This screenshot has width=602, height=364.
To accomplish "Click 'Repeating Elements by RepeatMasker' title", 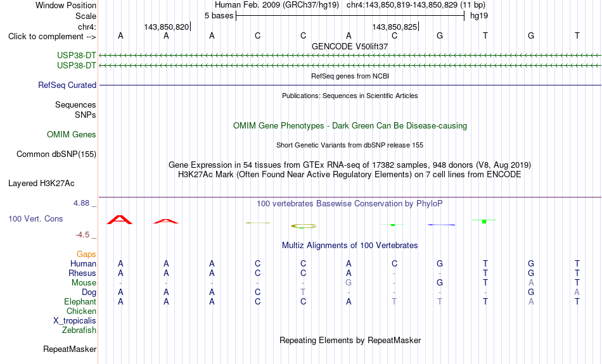I will coord(350,340).
